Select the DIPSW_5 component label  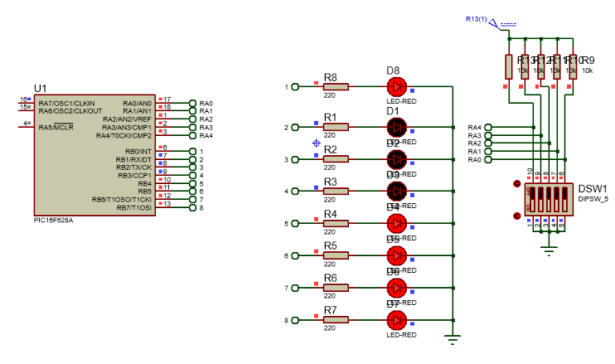coord(593,199)
